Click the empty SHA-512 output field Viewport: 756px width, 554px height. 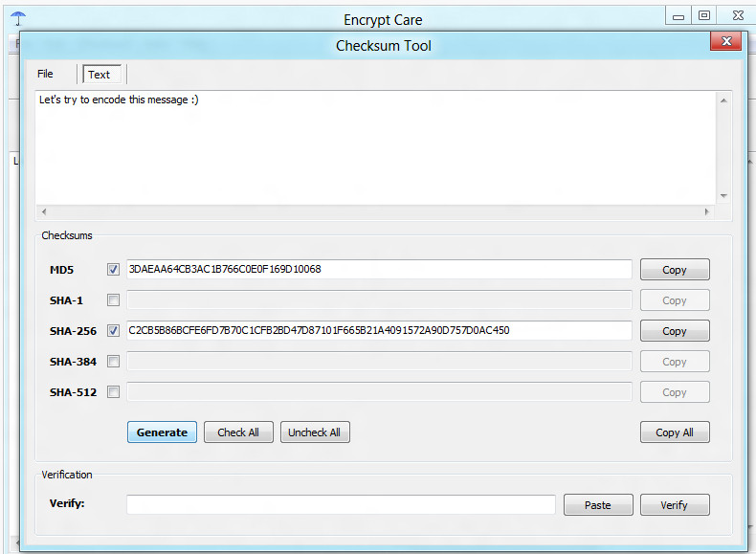[x=379, y=391]
